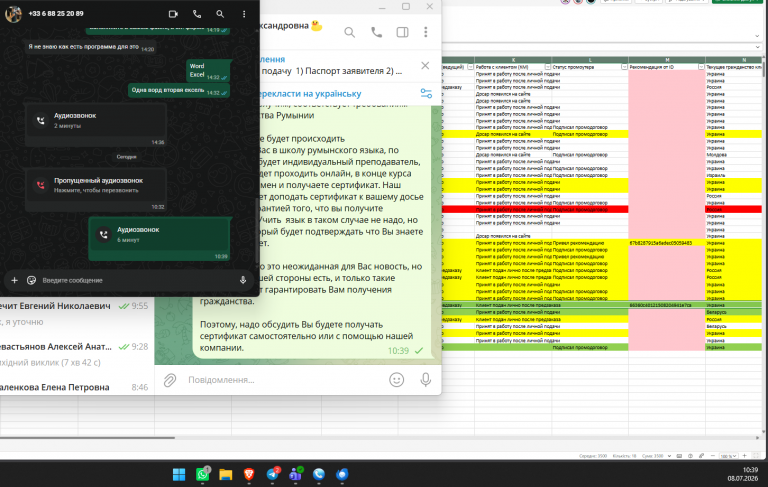Toggle Telegram side panel view
This screenshot has height=487, width=768.
click(x=403, y=32)
